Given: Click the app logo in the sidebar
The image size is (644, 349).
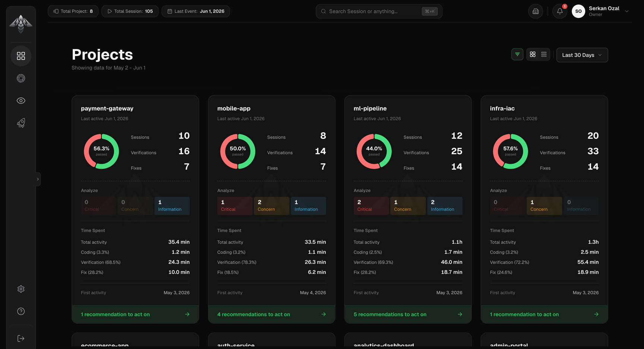Looking at the screenshot, I should coord(21,24).
